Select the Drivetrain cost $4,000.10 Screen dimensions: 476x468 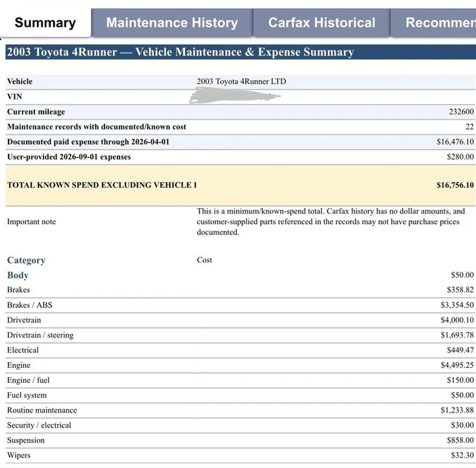pyautogui.click(x=457, y=320)
